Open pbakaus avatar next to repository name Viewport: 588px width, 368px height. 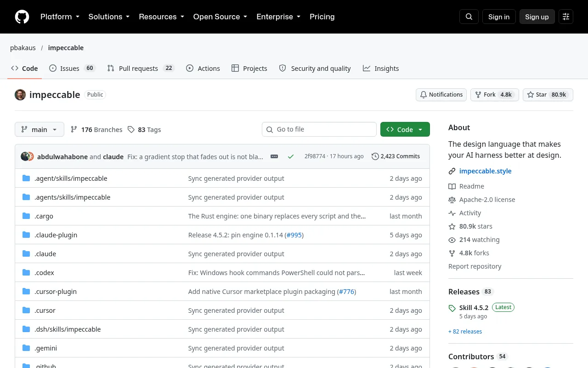point(20,95)
